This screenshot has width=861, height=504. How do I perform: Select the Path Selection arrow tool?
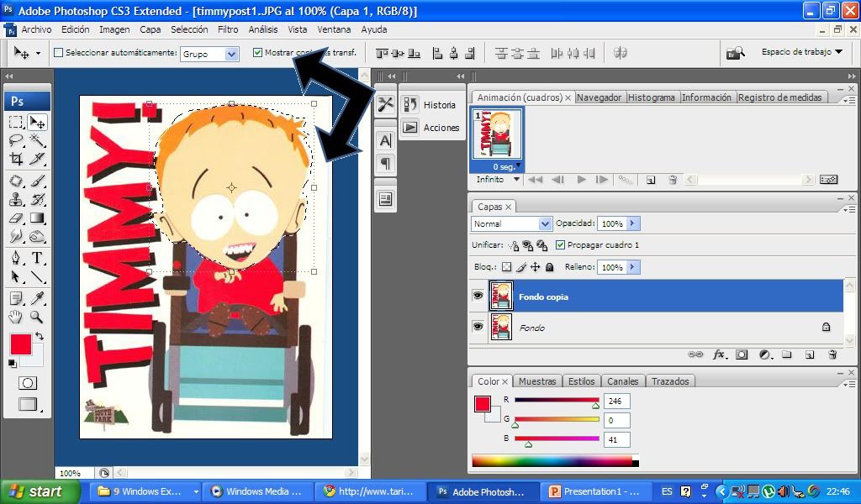(x=16, y=277)
